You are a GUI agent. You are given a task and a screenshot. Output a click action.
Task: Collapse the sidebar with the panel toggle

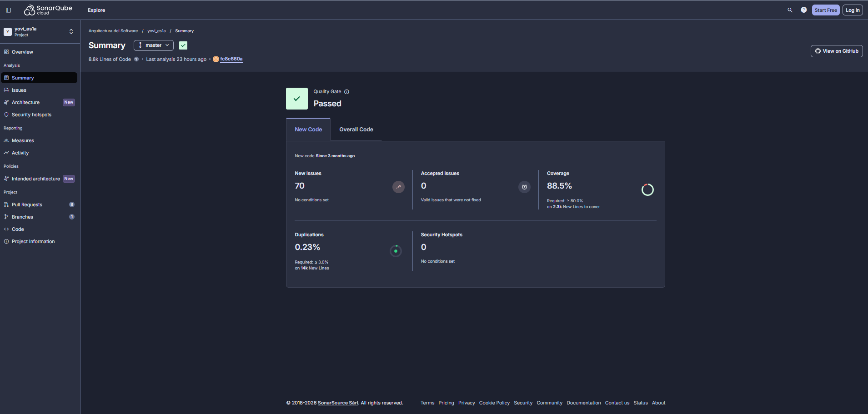pos(9,10)
